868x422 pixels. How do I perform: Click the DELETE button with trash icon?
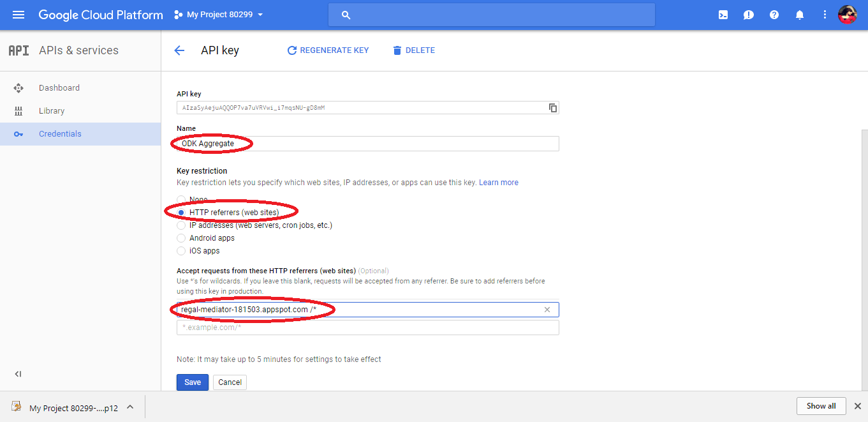(414, 50)
